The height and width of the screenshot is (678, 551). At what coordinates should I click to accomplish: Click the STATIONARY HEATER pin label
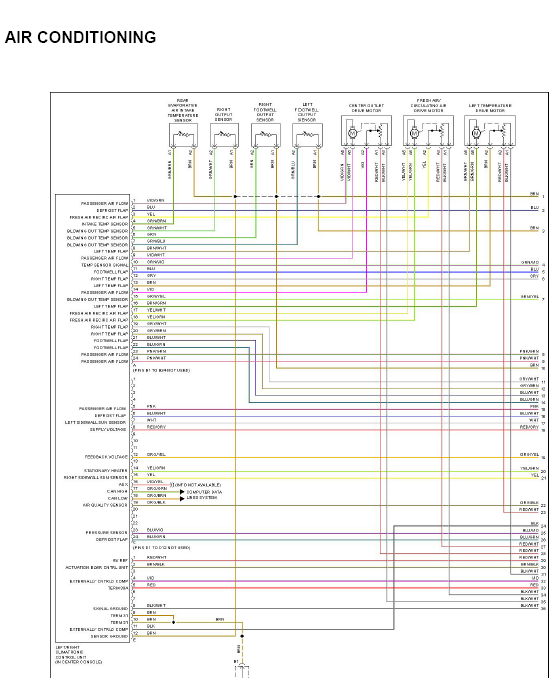coord(106,470)
